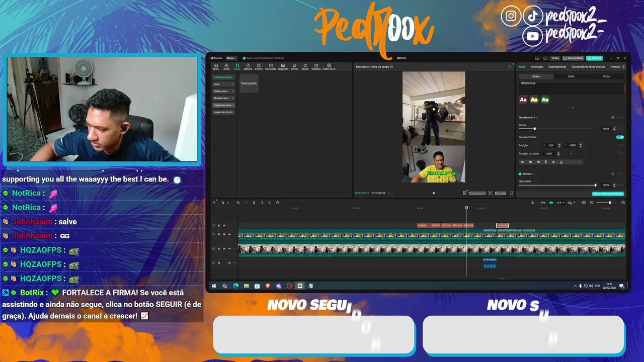Select the Efeitos sub-tab in text properties
This screenshot has height=362, width=644.
click(x=606, y=76)
